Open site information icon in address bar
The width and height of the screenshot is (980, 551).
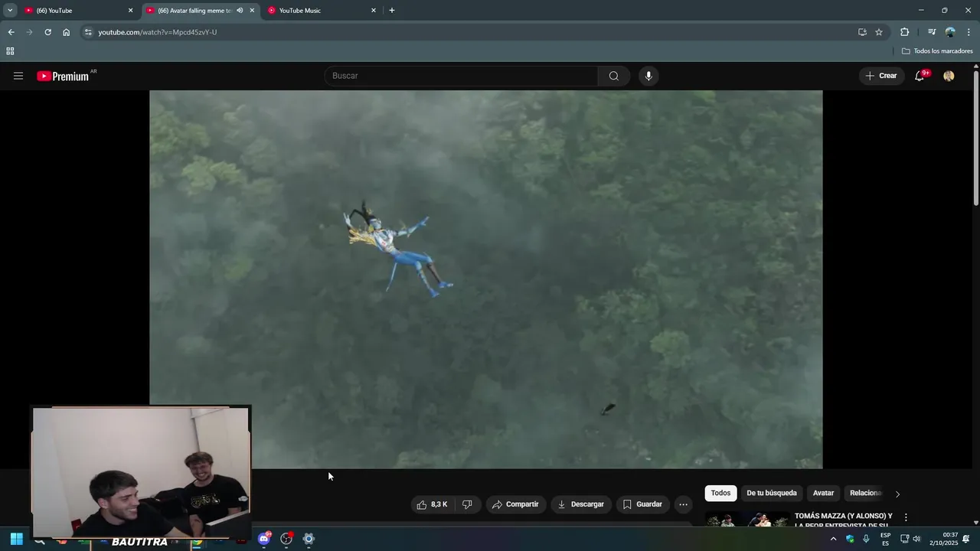88,32
